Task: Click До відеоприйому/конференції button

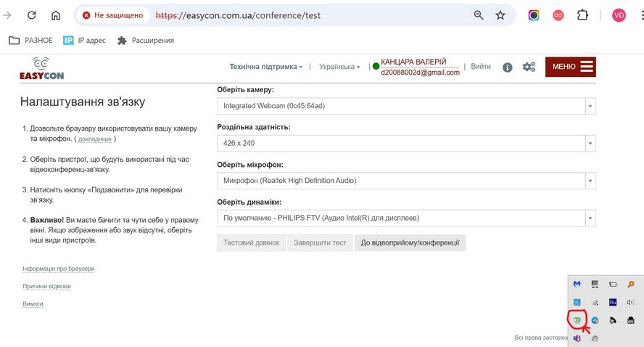Action: click(x=410, y=243)
